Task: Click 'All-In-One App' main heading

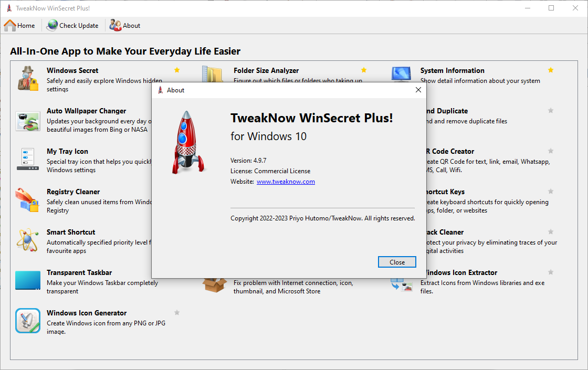Action: [125, 51]
